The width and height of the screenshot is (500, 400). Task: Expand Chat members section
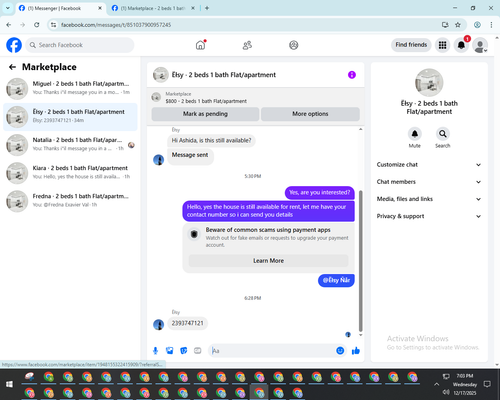429,182
